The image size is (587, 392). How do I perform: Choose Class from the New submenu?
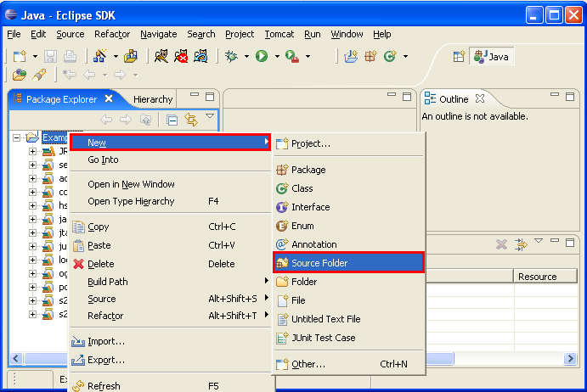coord(302,188)
